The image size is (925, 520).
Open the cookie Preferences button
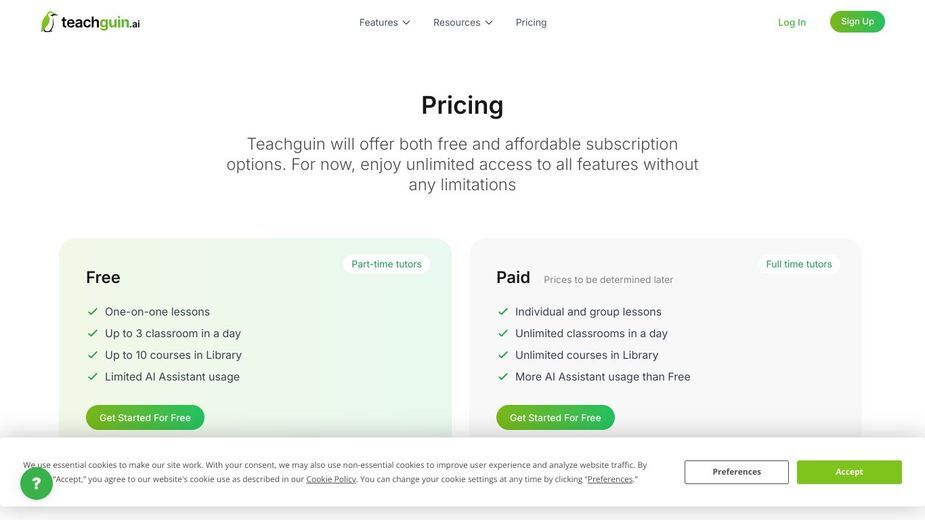(x=736, y=472)
